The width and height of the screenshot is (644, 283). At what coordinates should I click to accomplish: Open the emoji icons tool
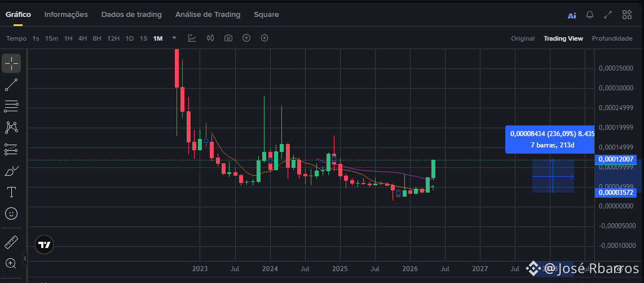coord(11,213)
